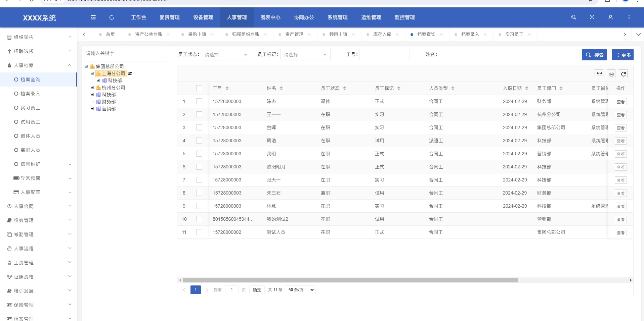Tick the checkbox for 朱三石 row
Screen dimensions: 644x321
click(199, 193)
